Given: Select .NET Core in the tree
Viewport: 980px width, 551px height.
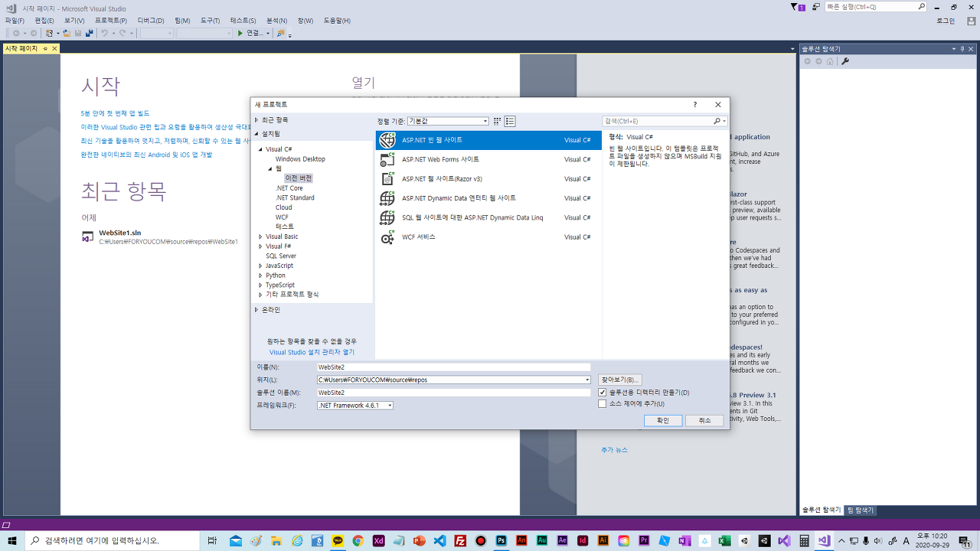Looking at the screenshot, I should [289, 188].
